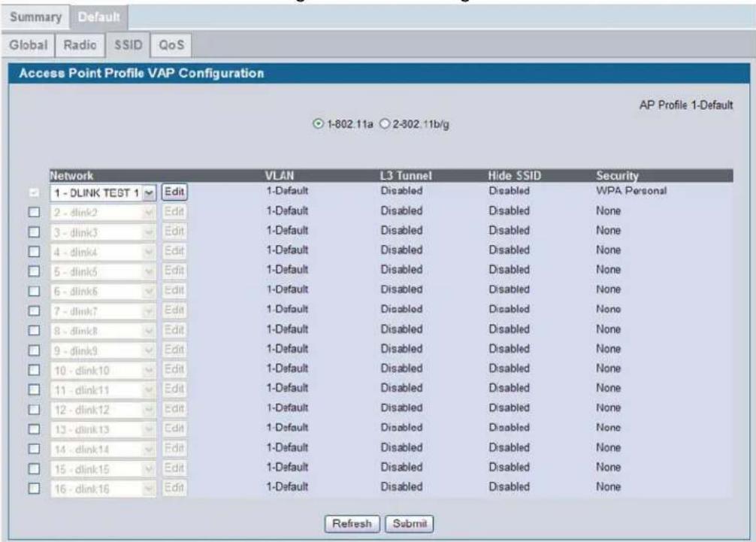Toggle the checkbox for 11 - dlink11
The width and height of the screenshot is (756, 542).
(x=34, y=389)
